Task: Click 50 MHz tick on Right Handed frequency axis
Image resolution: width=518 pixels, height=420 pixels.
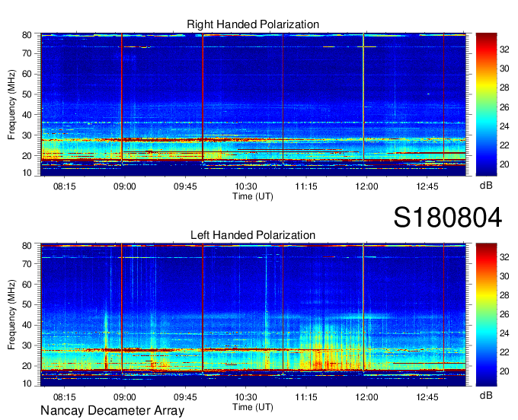Action: coord(27,94)
